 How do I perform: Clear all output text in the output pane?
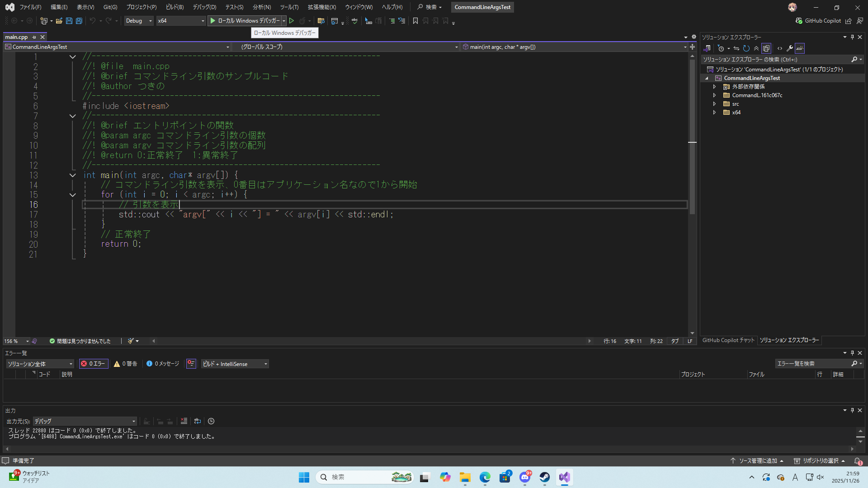tap(184, 421)
